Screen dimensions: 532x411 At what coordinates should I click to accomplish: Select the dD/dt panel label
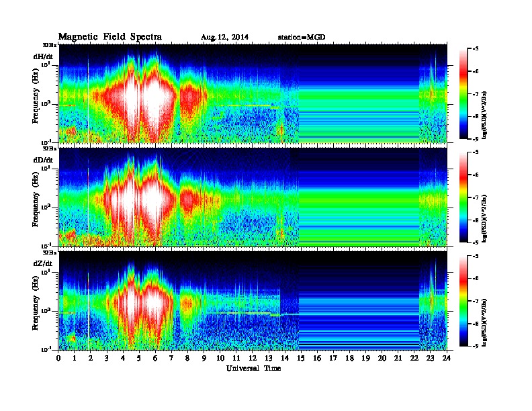pyautogui.click(x=43, y=160)
